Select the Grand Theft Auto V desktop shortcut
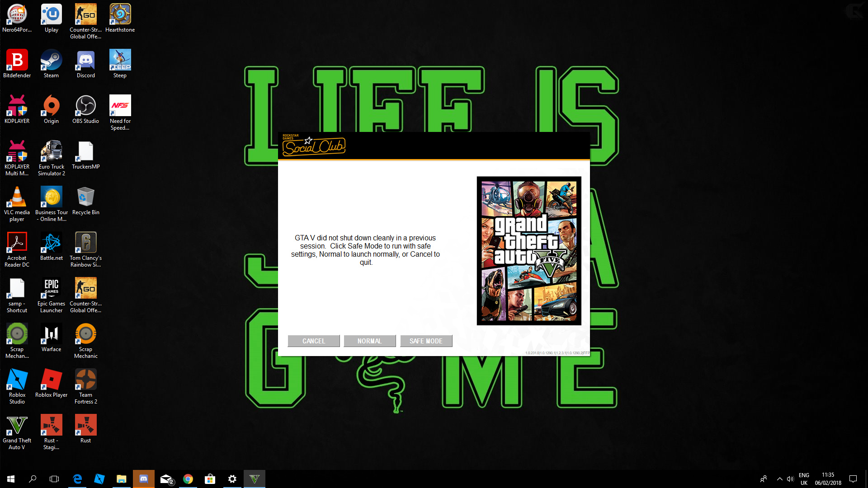Image resolution: width=868 pixels, height=488 pixels. [17, 432]
